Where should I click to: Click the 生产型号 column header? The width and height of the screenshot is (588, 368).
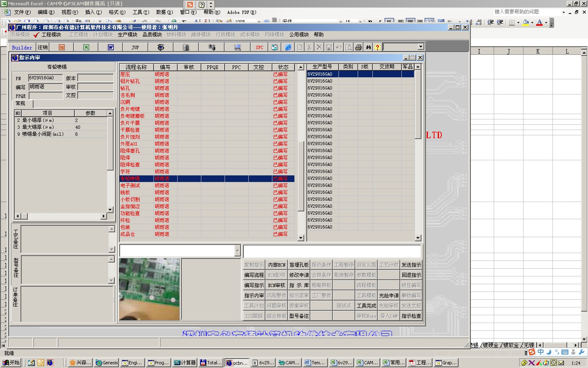(322, 67)
